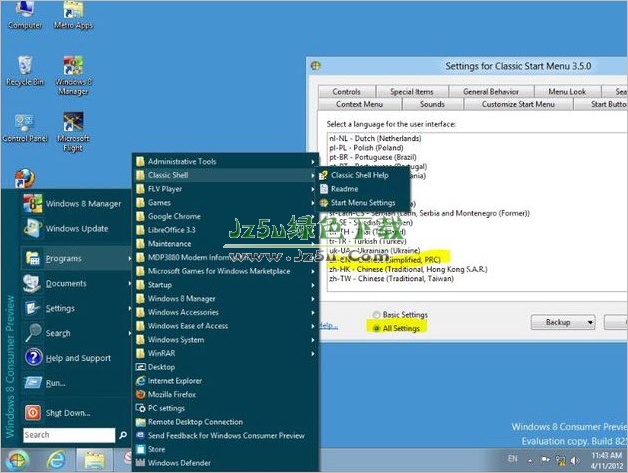Open Send Feedback for Windows Consumer Preview

point(225,436)
